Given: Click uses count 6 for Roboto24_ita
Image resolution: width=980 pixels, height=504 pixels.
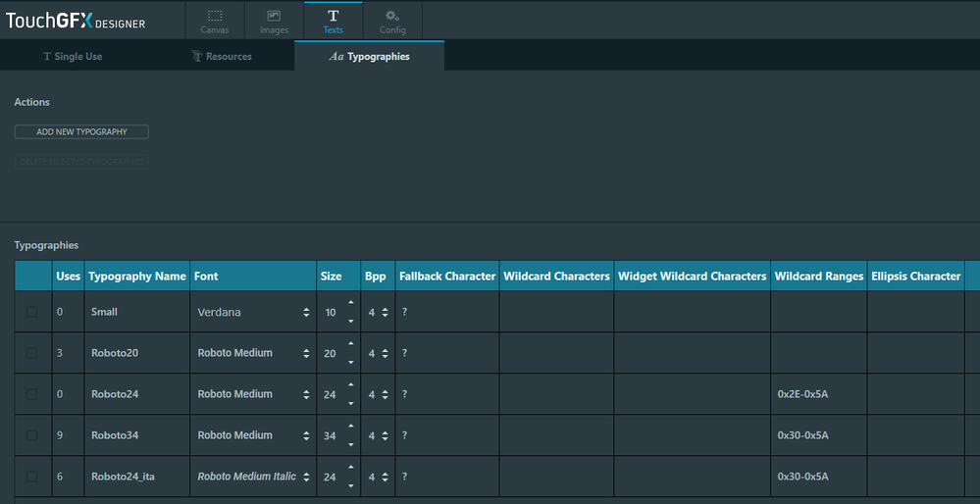Looking at the screenshot, I should pyautogui.click(x=60, y=476).
